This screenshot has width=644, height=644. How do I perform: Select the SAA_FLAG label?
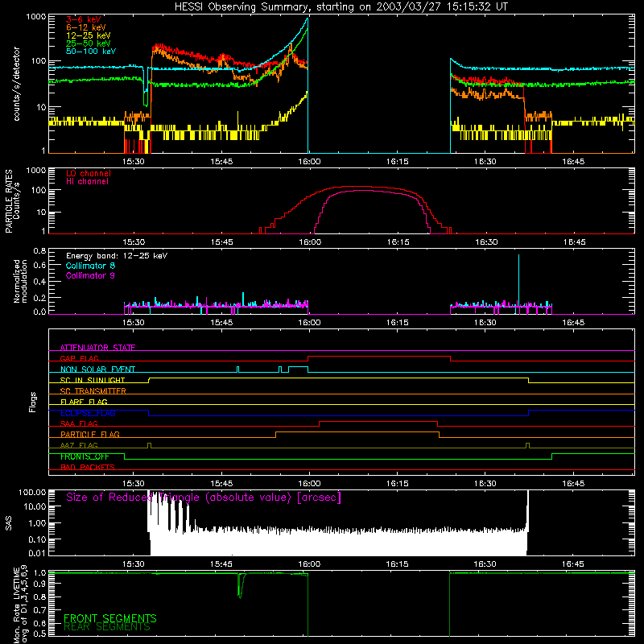(79, 423)
